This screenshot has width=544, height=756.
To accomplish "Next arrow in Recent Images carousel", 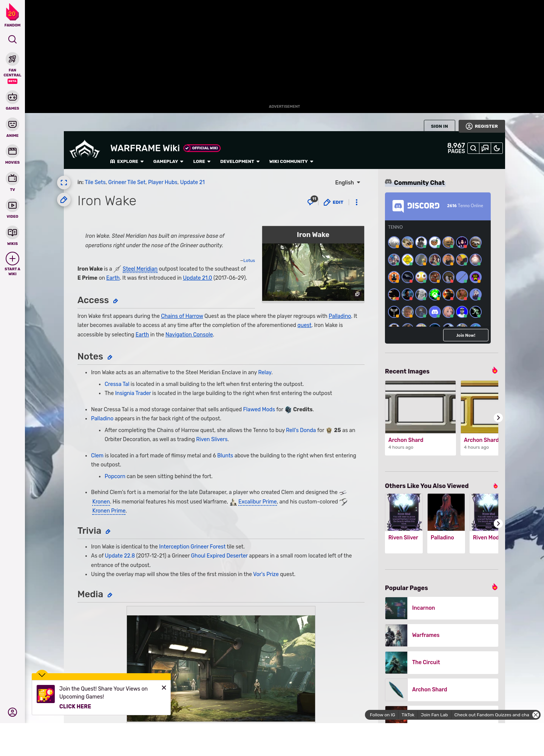I will coord(498,418).
